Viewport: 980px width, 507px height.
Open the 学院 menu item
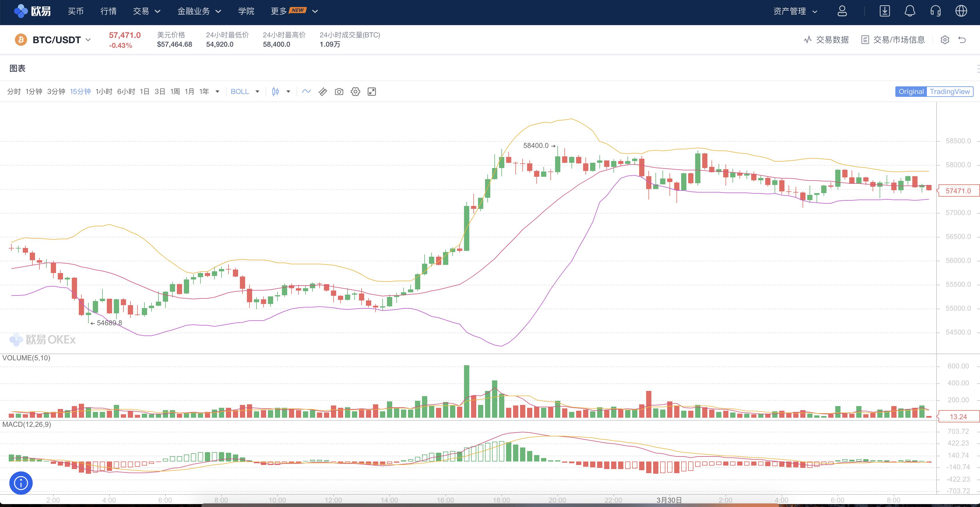pyautogui.click(x=246, y=11)
